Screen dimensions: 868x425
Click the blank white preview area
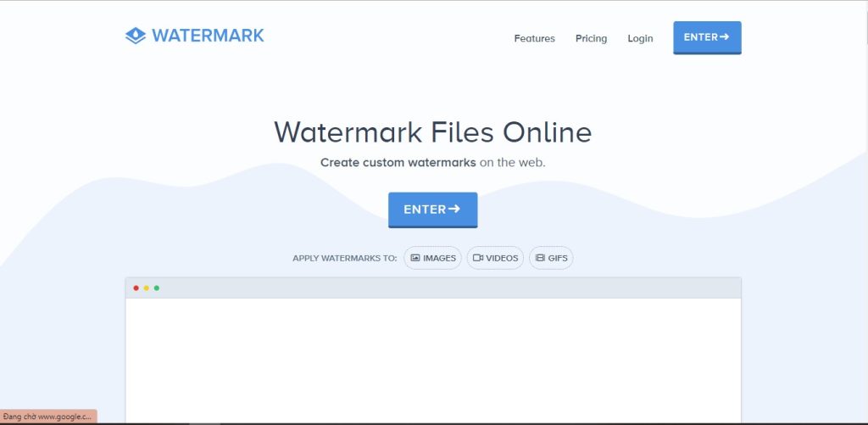pos(433,361)
